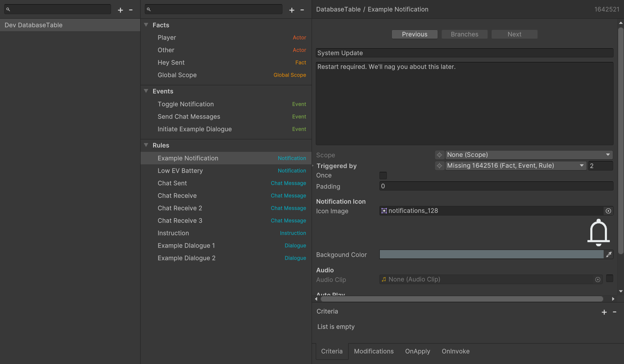Select the Global Scope fact
This screenshot has width=624, height=364.
click(x=226, y=75)
